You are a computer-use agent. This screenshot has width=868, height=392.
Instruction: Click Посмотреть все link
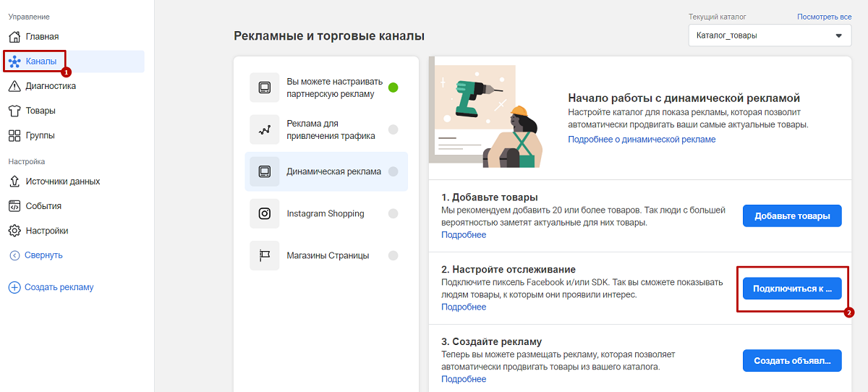825,17
